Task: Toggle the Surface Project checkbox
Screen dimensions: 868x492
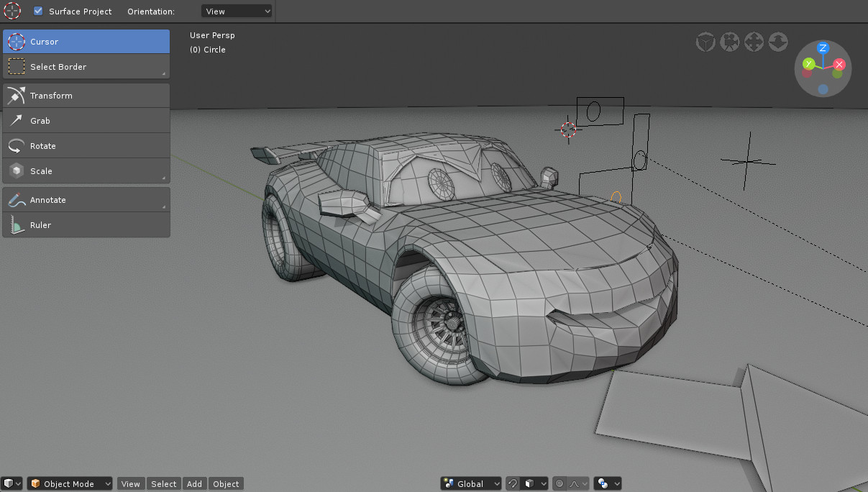Action: (39, 11)
